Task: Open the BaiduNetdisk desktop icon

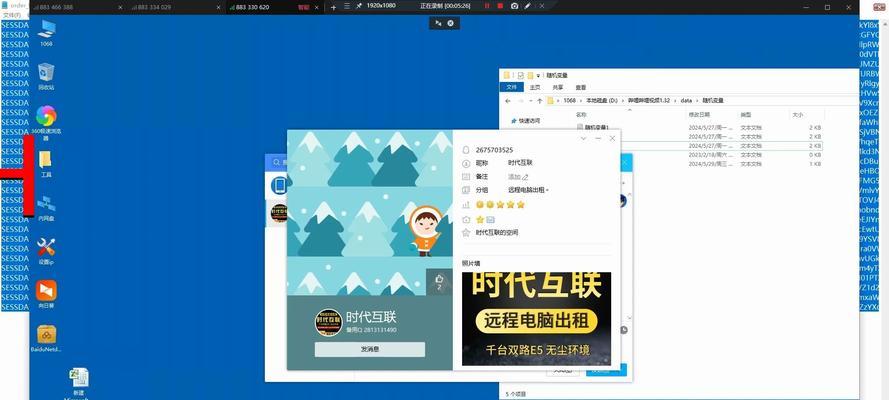Action: (46, 338)
